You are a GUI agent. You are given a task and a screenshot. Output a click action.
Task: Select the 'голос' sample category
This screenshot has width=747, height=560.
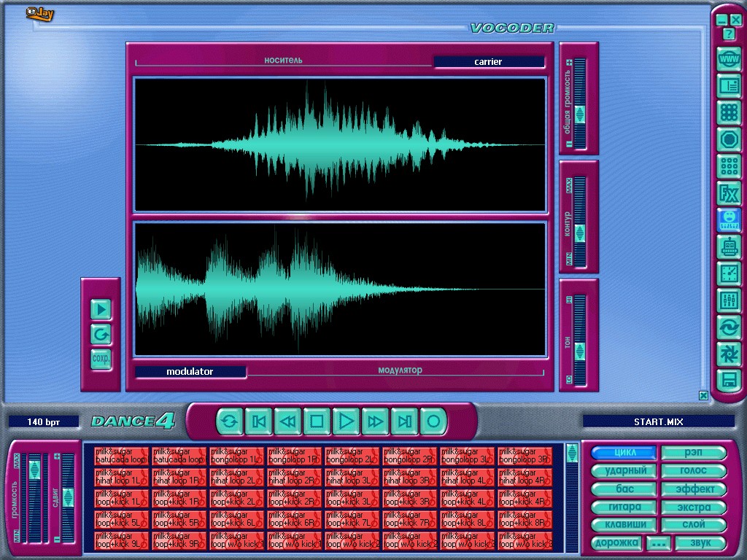point(693,471)
